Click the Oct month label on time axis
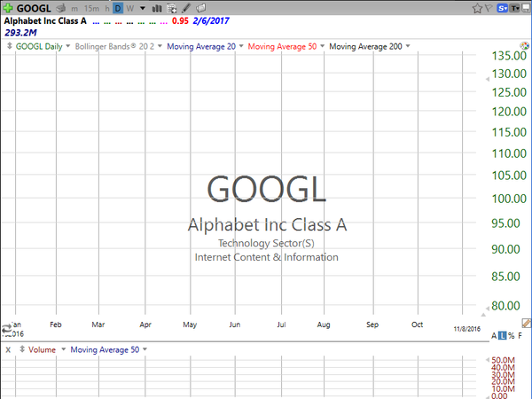 coord(417,325)
